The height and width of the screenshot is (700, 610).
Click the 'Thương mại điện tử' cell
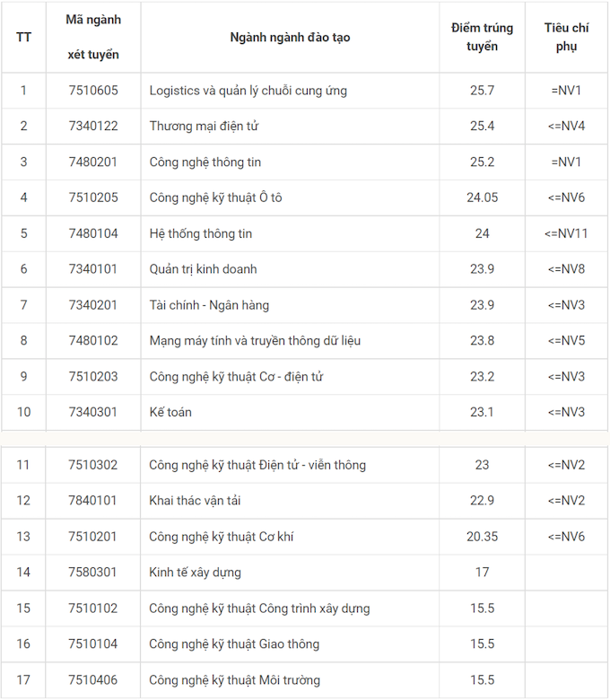[204, 126]
